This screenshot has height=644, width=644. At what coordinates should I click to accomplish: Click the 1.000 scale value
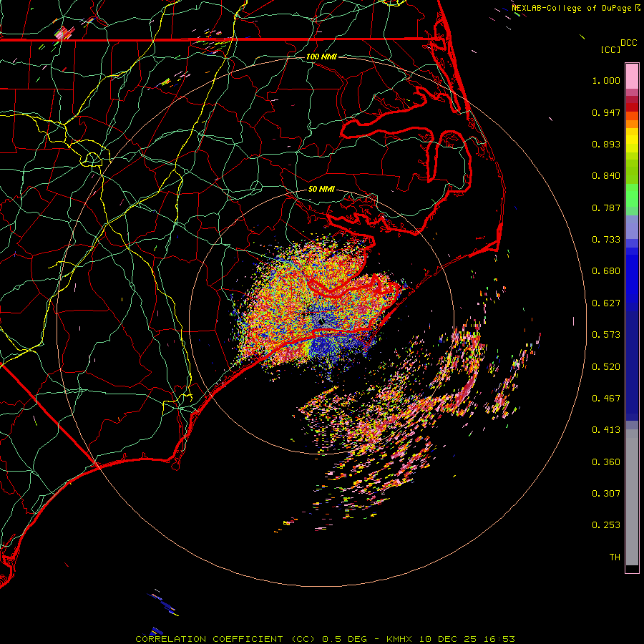tap(606, 80)
